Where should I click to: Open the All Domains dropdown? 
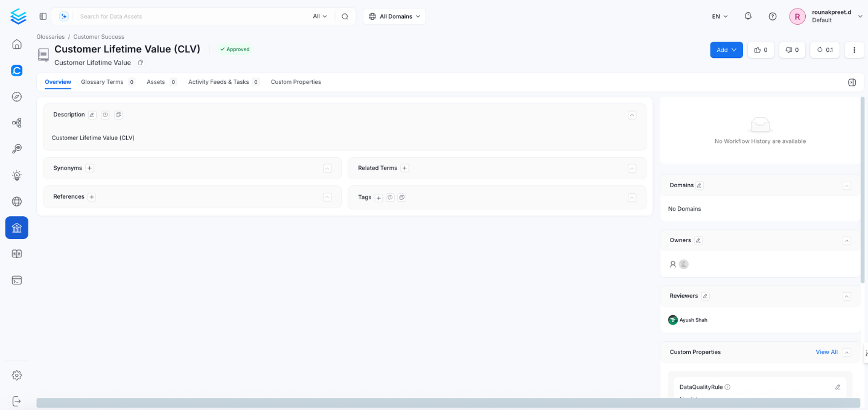[394, 16]
